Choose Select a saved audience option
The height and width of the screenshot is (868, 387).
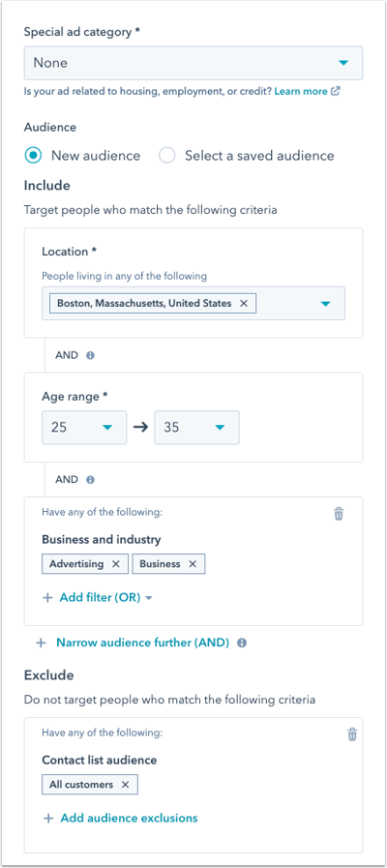tap(166, 156)
